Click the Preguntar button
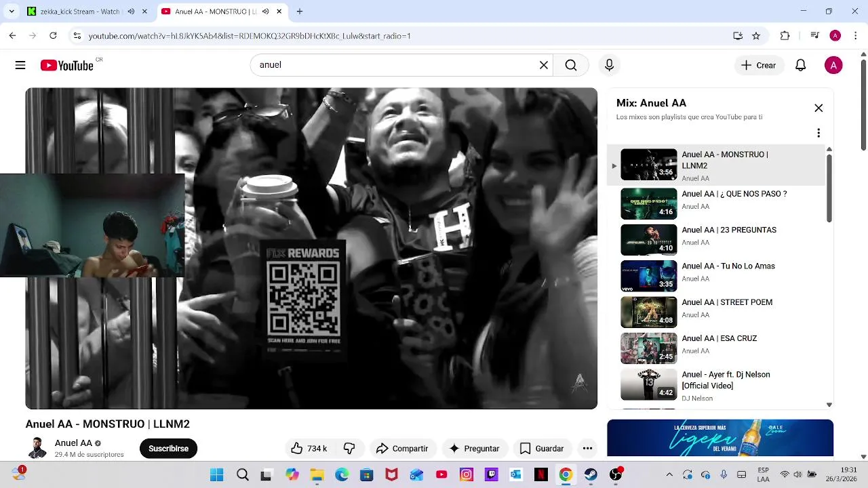This screenshot has width=868, height=488. point(474,449)
